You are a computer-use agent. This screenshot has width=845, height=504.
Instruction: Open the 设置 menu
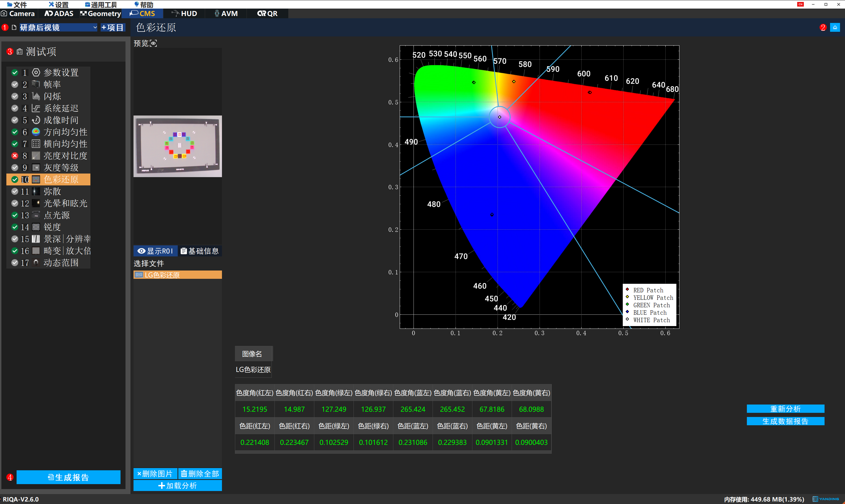[58, 4]
